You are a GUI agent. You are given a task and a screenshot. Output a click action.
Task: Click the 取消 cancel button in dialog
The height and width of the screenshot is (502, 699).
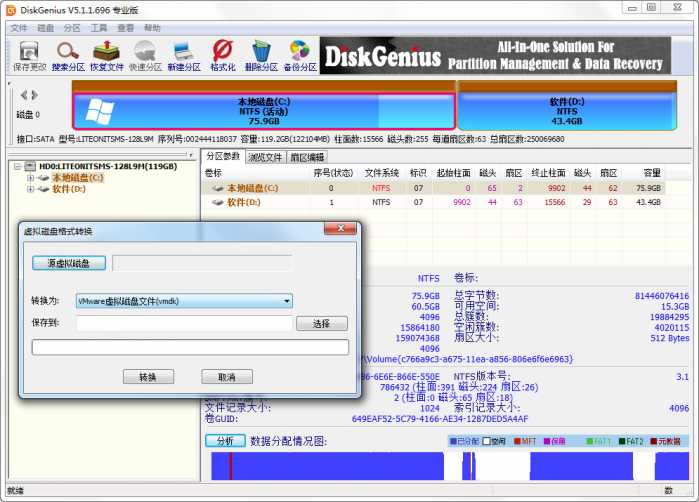tap(227, 377)
